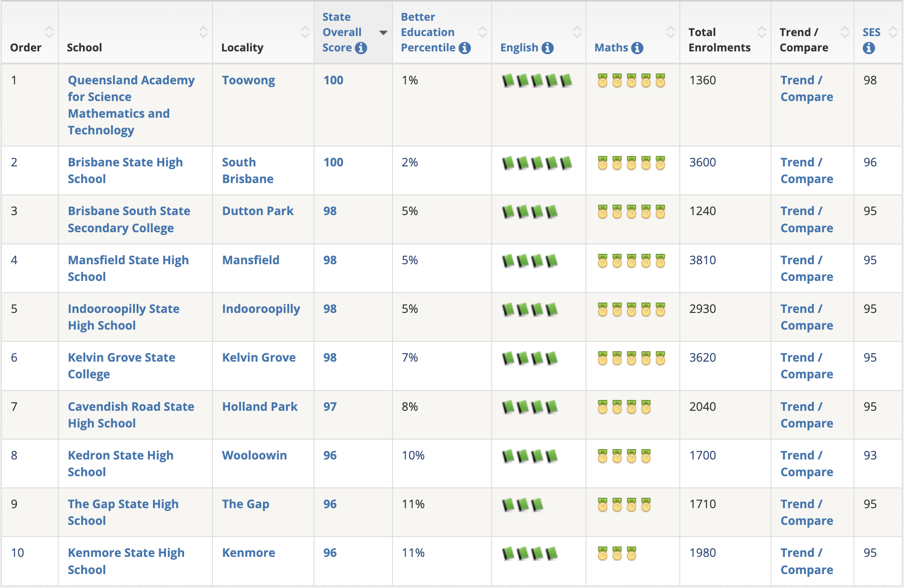The image size is (904, 588).
Task: Click State Overall Score info icon
Action: click(x=361, y=48)
